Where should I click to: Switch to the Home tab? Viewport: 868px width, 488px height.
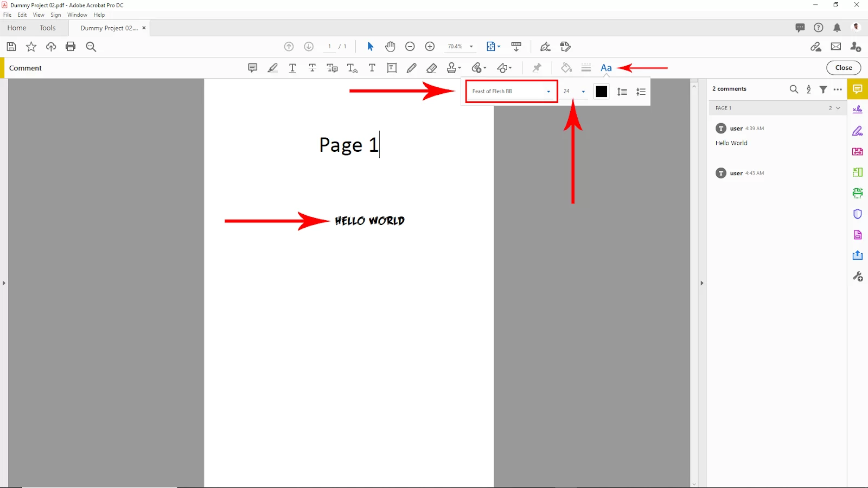(x=17, y=28)
